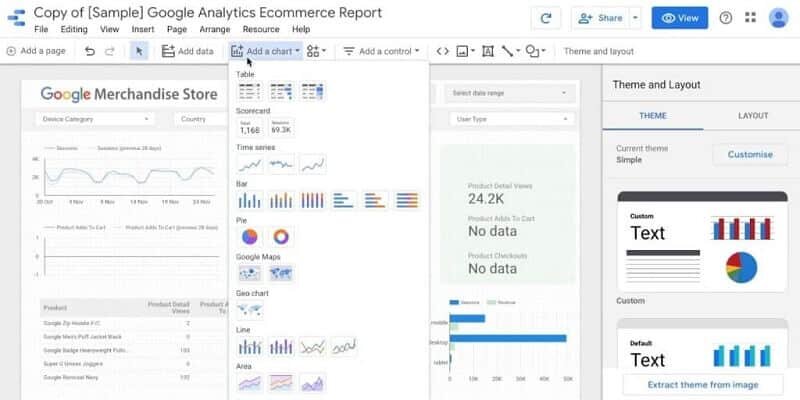Open the Line tool dropdown

click(x=510, y=51)
